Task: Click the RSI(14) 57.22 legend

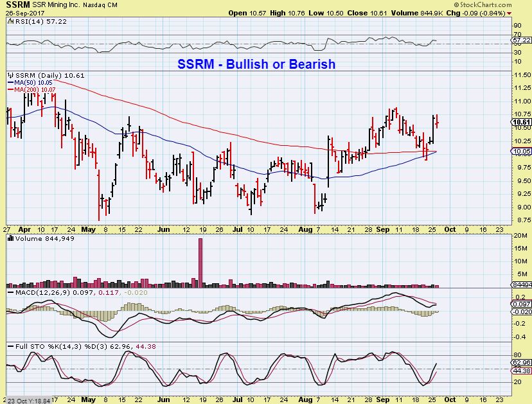Action: coord(37,22)
